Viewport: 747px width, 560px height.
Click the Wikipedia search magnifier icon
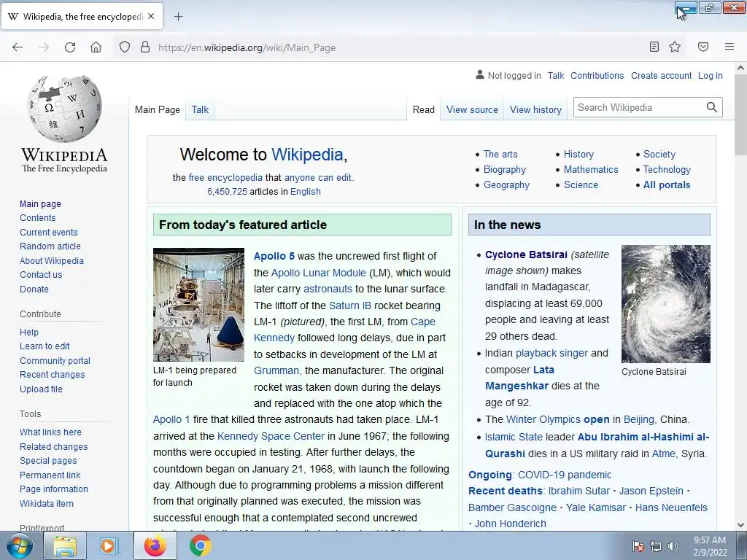(x=712, y=107)
